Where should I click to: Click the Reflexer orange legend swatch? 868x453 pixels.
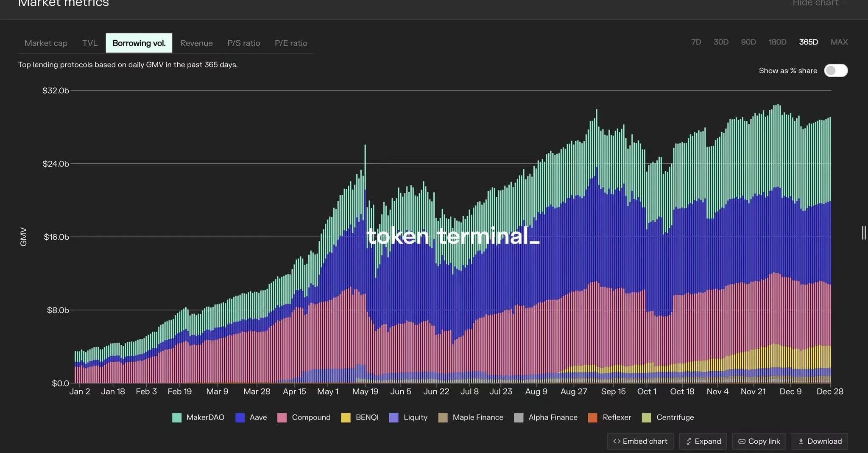pos(593,417)
